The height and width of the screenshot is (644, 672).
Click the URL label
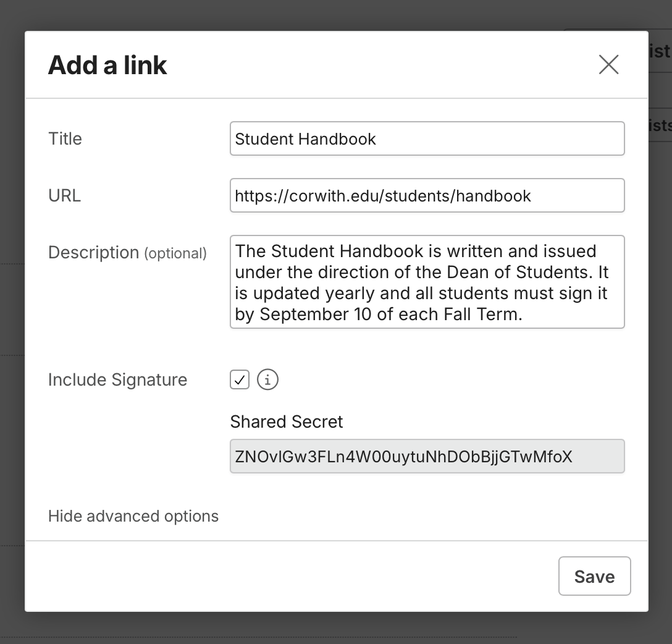(64, 196)
